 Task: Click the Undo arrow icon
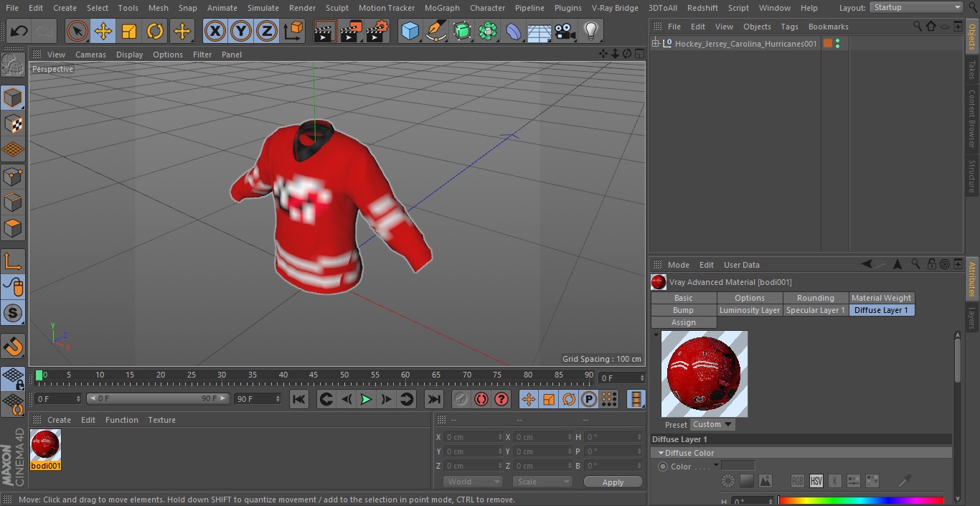(19, 31)
